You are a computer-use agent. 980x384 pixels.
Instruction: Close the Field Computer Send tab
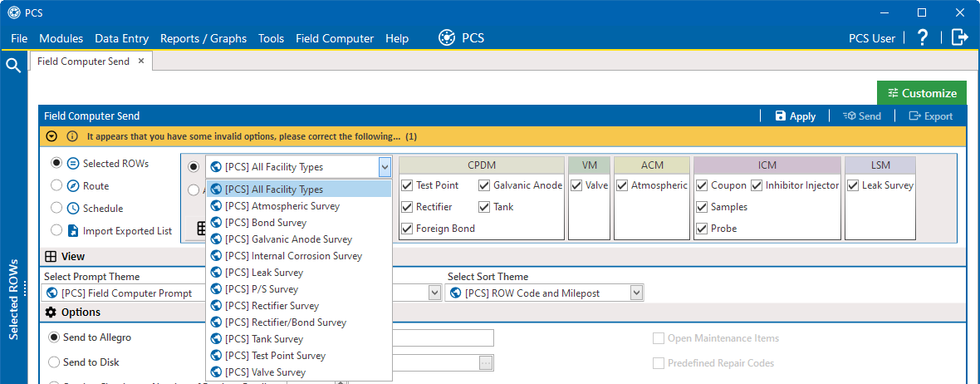(x=141, y=61)
